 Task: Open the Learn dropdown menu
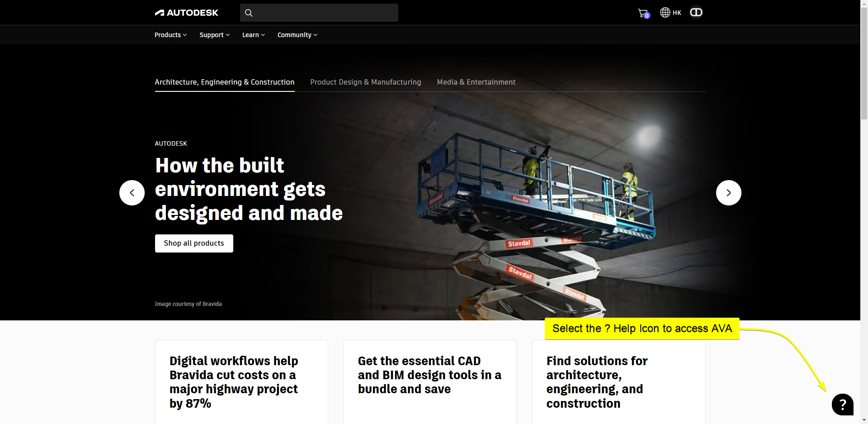pos(253,35)
